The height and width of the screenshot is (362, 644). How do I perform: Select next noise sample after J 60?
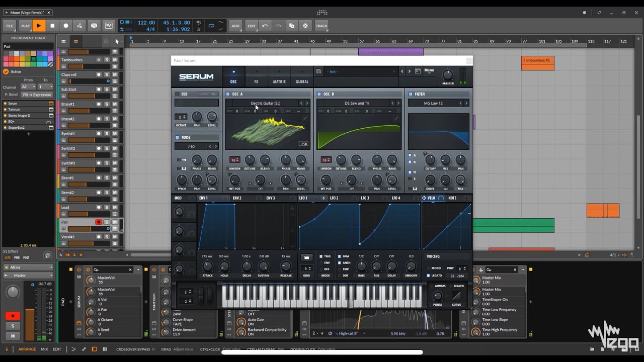pos(216,146)
